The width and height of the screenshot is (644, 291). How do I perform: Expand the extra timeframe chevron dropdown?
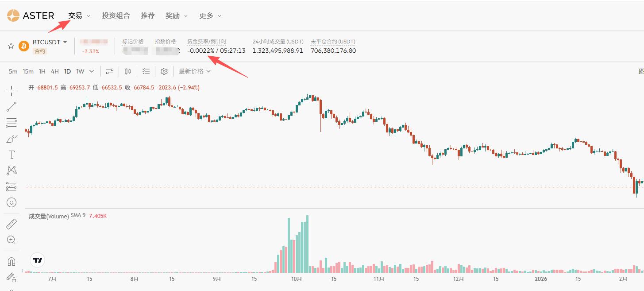92,71
